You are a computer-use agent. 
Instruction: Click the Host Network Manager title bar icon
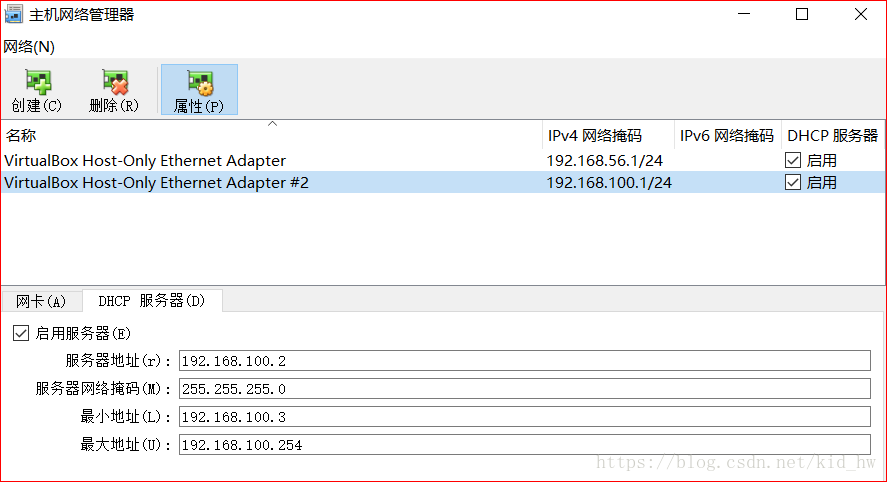pyautogui.click(x=14, y=14)
